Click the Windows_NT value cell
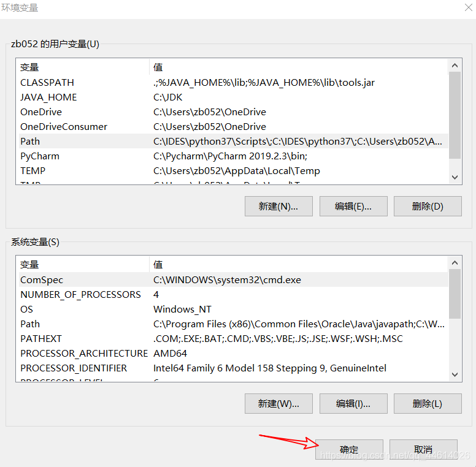 click(x=182, y=309)
